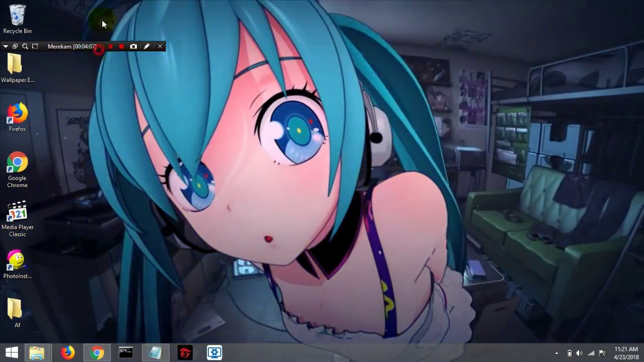
Task: Click the window capture mode icon in recorder
Action: 15,46
